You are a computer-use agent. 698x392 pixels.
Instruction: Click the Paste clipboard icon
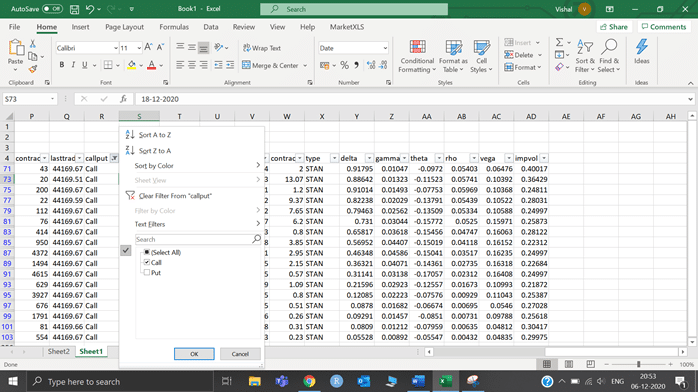click(16, 48)
